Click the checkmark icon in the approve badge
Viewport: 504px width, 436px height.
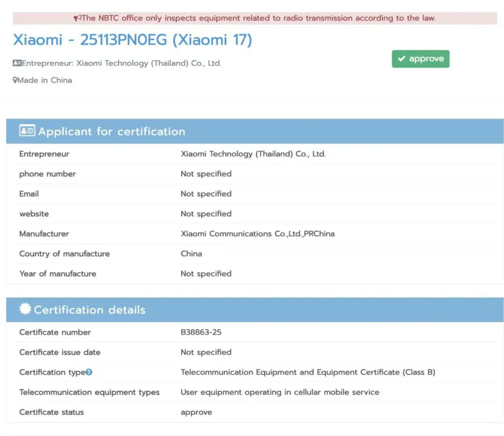(401, 59)
